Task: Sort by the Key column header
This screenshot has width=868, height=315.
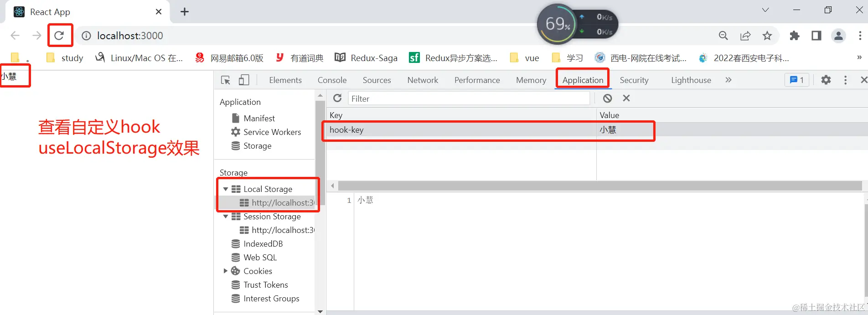Action: 461,115
